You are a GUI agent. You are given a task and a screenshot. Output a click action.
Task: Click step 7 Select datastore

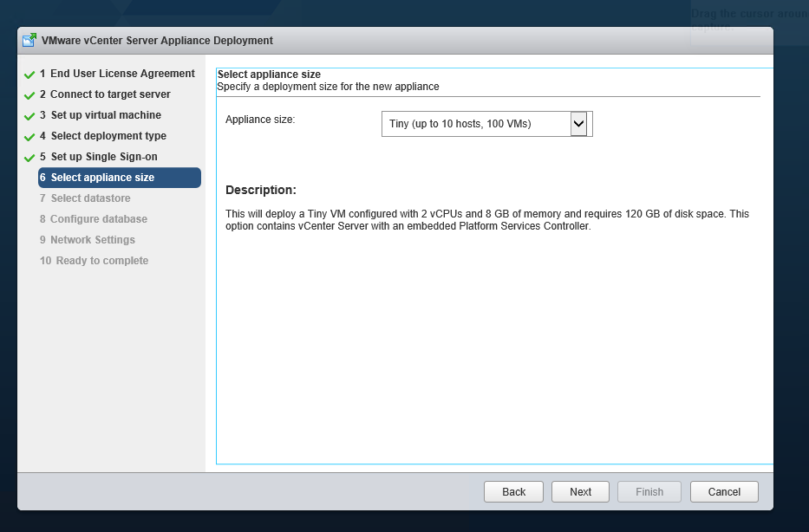click(85, 198)
